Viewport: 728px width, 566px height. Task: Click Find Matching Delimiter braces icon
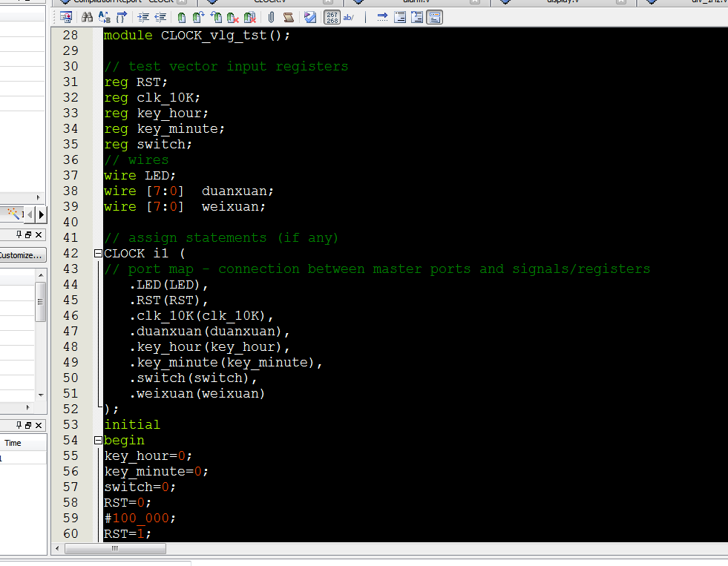tap(121, 18)
